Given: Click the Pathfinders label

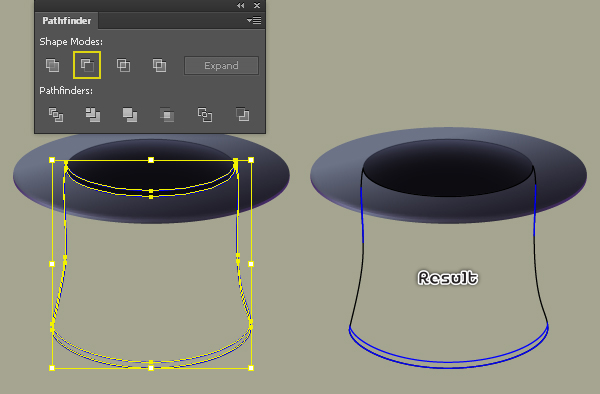Looking at the screenshot, I should (x=66, y=91).
